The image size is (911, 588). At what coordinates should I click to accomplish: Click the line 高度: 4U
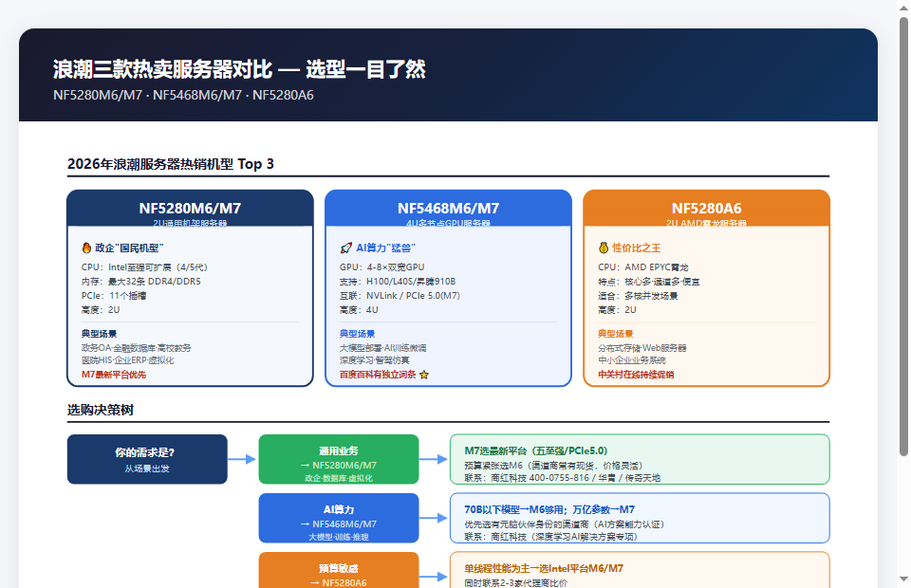click(359, 310)
